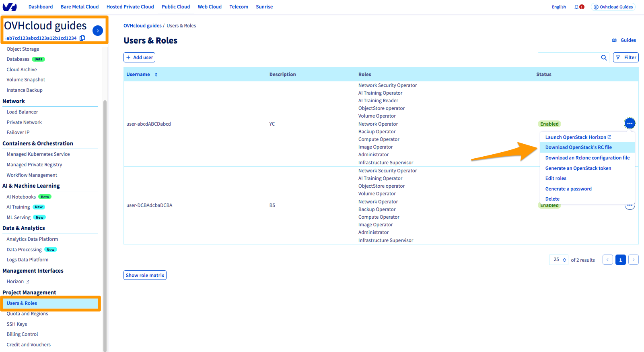Go to previous results page
The image size is (644, 352).
pos(608,260)
